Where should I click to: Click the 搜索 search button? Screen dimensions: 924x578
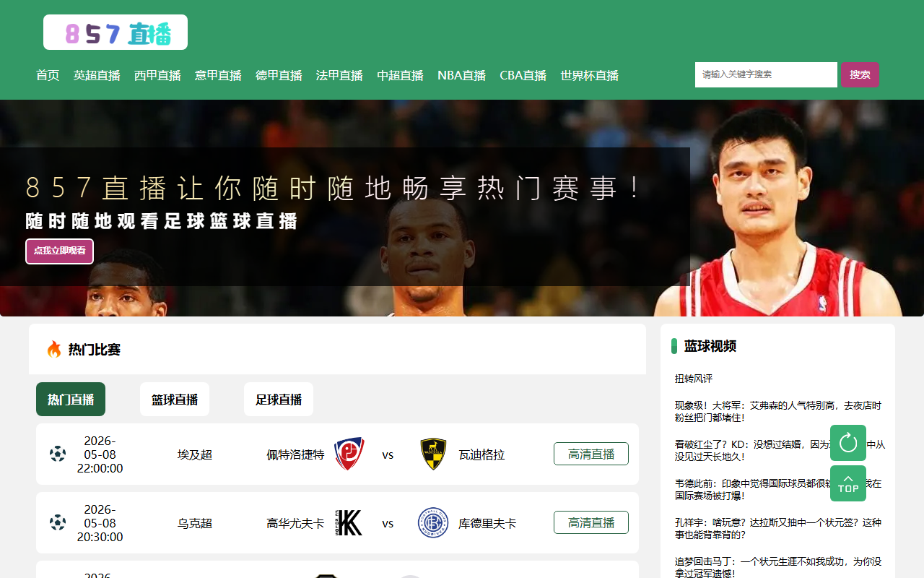(x=860, y=74)
